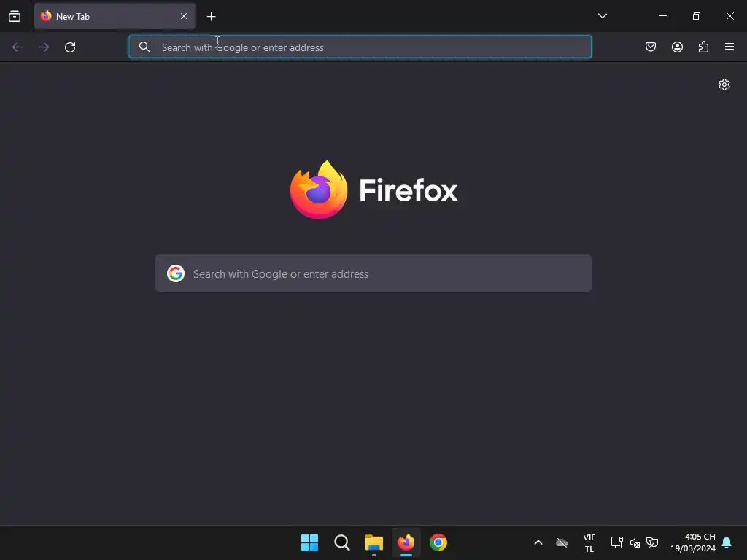Open the Firefox account icon
The width and height of the screenshot is (747, 560).
[677, 47]
